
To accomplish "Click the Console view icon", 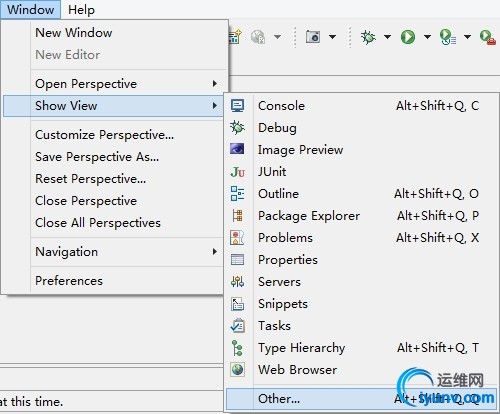I will pyautogui.click(x=237, y=106).
